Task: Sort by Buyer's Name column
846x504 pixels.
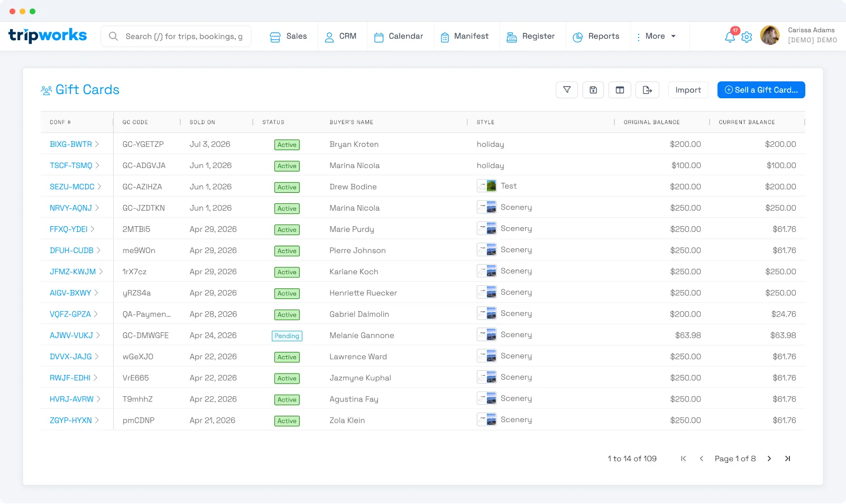Action: tap(351, 122)
